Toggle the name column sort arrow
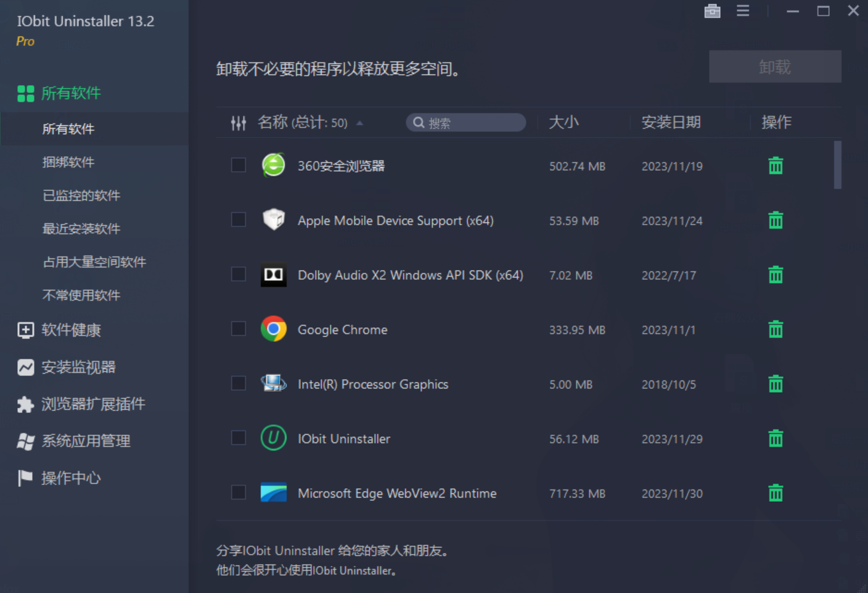 coord(359,123)
